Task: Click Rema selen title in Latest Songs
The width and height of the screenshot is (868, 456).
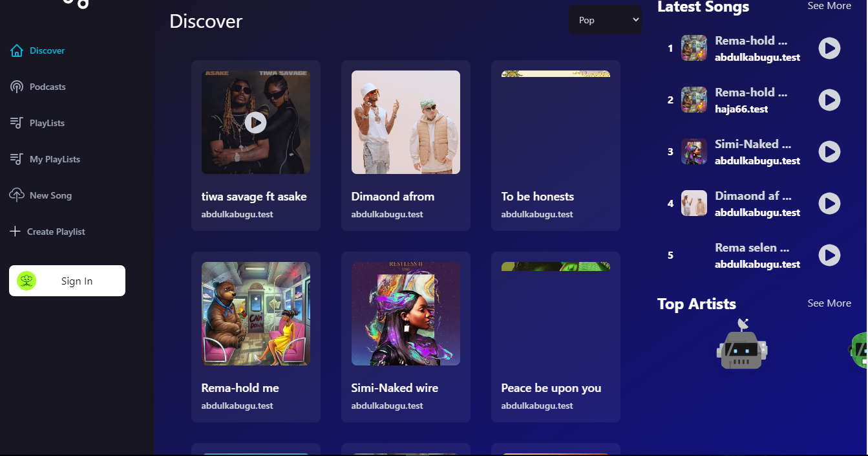Action: tap(752, 248)
